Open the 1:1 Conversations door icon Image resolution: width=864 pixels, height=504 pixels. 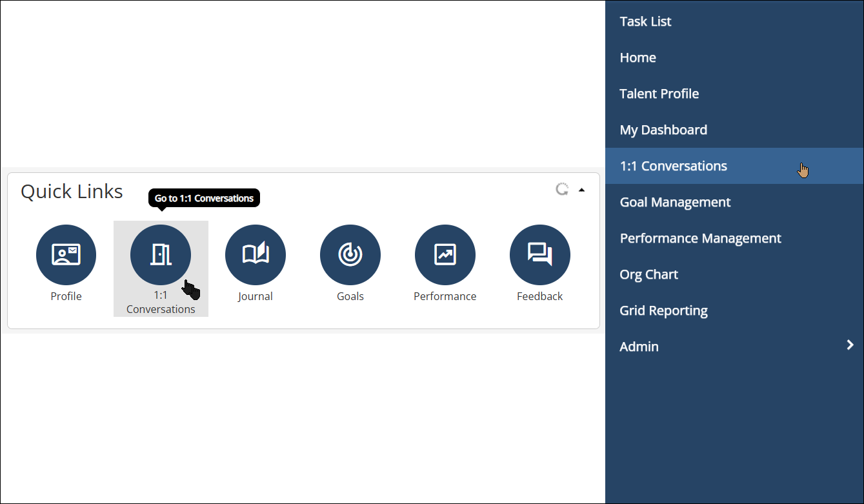pos(161,255)
